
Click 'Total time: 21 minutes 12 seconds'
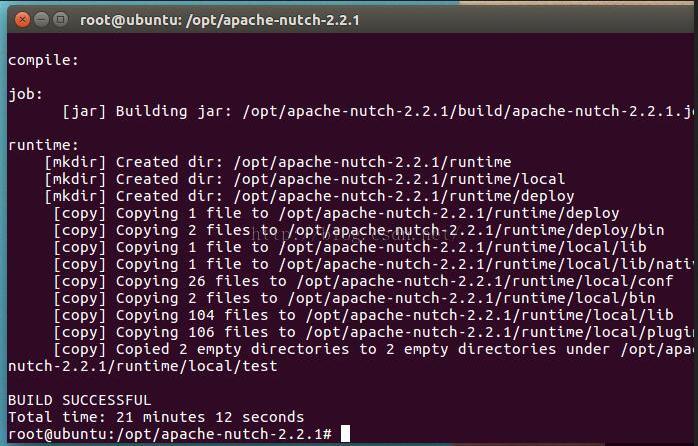pyautogui.click(x=156, y=417)
